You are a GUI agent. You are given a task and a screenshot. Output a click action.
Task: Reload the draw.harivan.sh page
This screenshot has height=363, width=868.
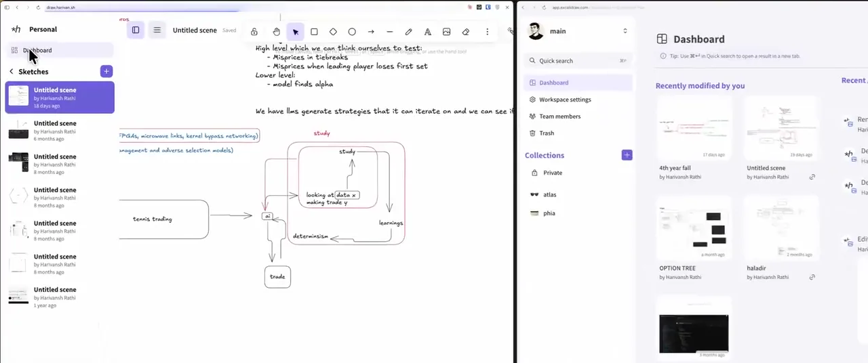point(37,7)
